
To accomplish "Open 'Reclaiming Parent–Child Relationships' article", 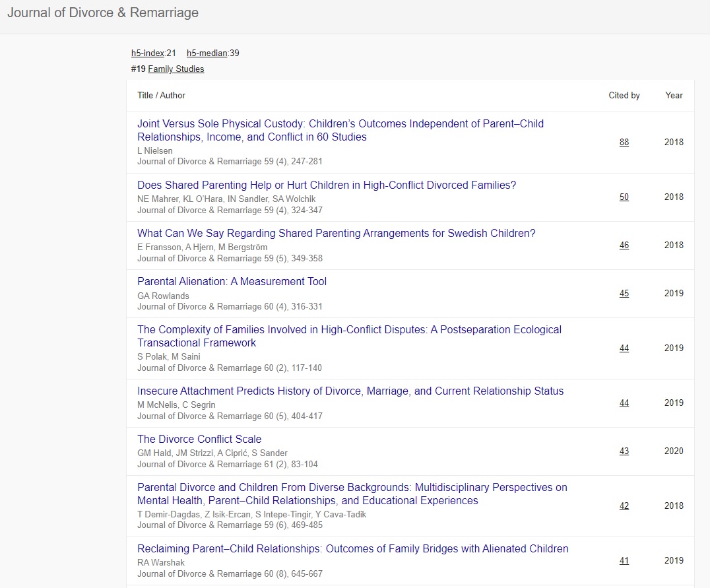I will 353,548.
